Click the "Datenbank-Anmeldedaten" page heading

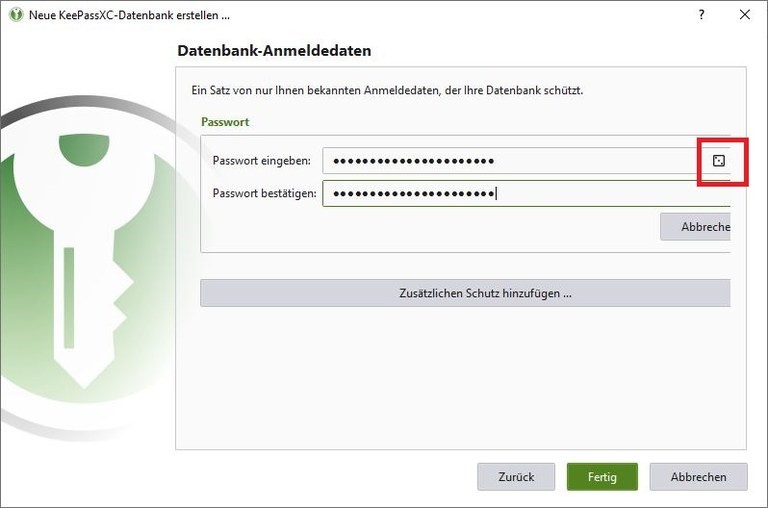pos(274,51)
